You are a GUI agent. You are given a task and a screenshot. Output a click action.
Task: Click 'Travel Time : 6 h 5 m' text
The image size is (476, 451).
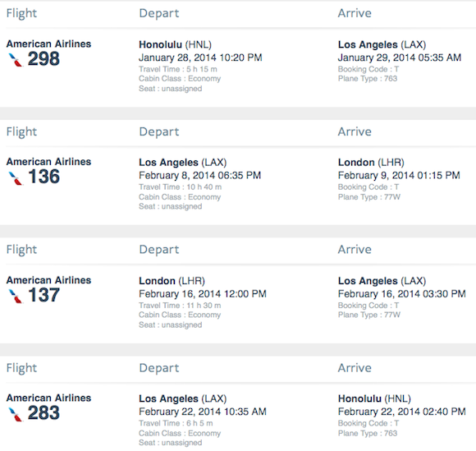(176, 423)
